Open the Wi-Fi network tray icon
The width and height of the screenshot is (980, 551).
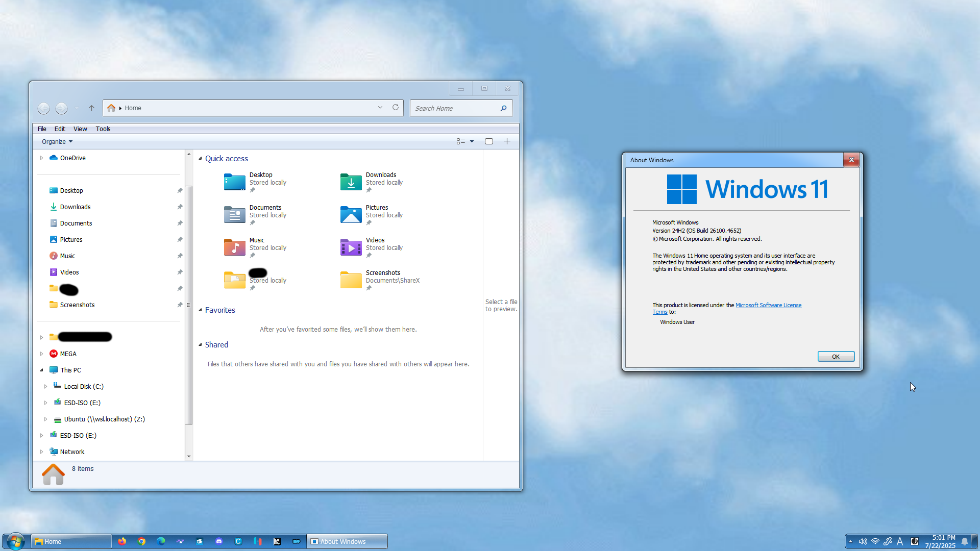point(875,541)
